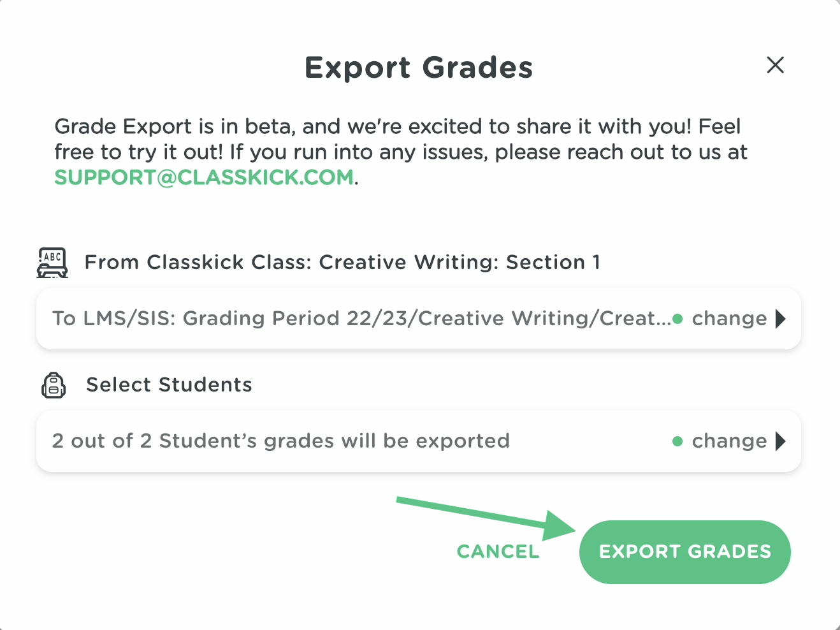Click the ABC classroom board icon
This screenshot has width=840, height=630.
[x=52, y=263]
